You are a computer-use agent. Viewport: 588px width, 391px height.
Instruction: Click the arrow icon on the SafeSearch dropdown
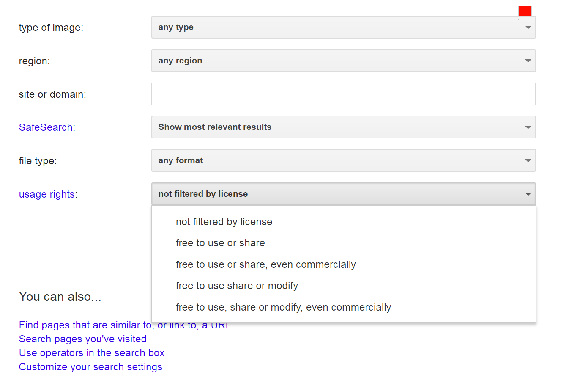click(528, 127)
